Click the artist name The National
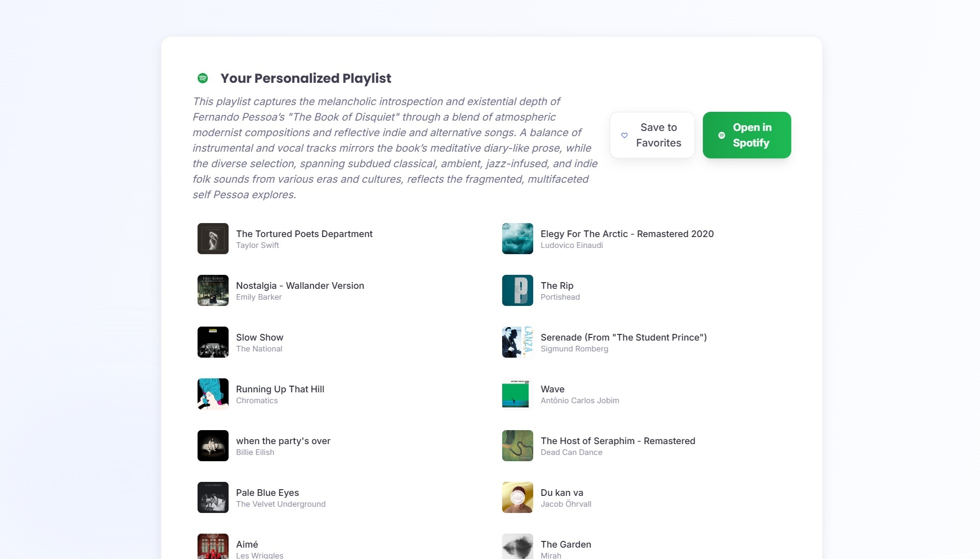The width and height of the screenshot is (980, 559). coord(259,349)
